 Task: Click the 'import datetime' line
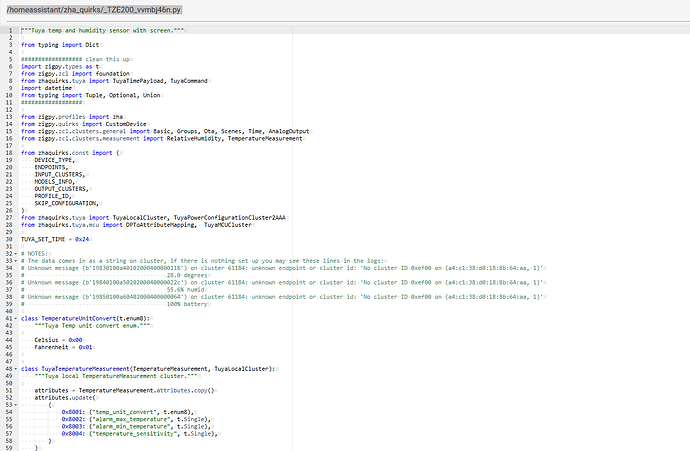click(46, 88)
